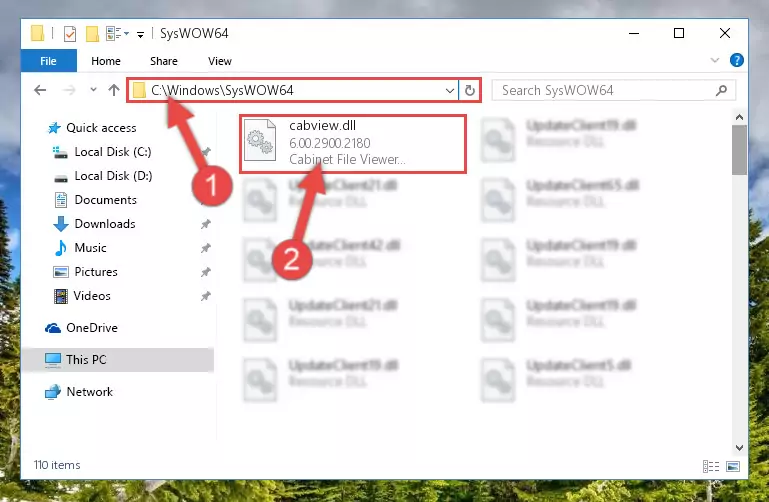Screen dimensions: 769x502
Task: Click the New folder icon in title bar
Action: 92,33
